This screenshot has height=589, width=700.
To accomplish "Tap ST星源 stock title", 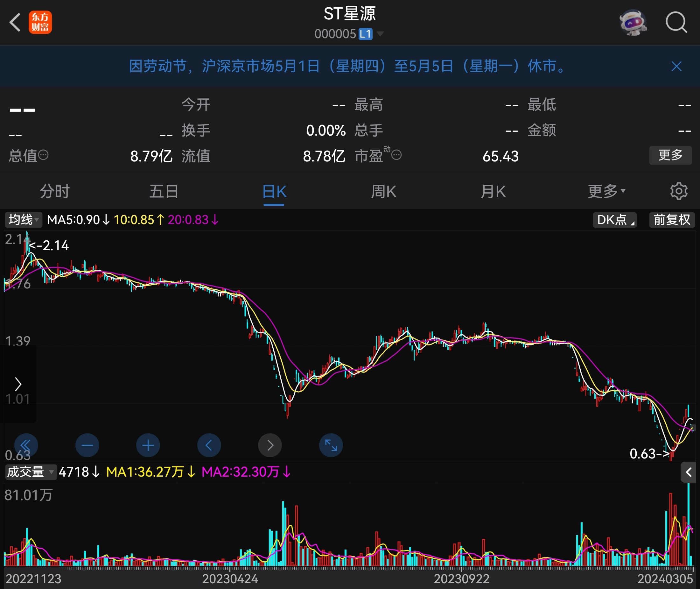I will [350, 14].
